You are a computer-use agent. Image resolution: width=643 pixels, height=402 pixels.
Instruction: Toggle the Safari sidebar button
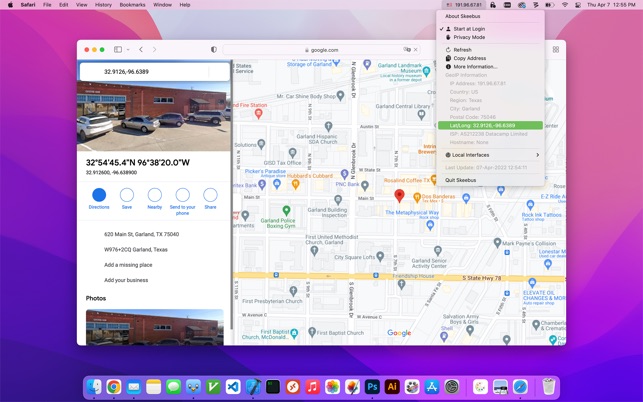point(118,50)
